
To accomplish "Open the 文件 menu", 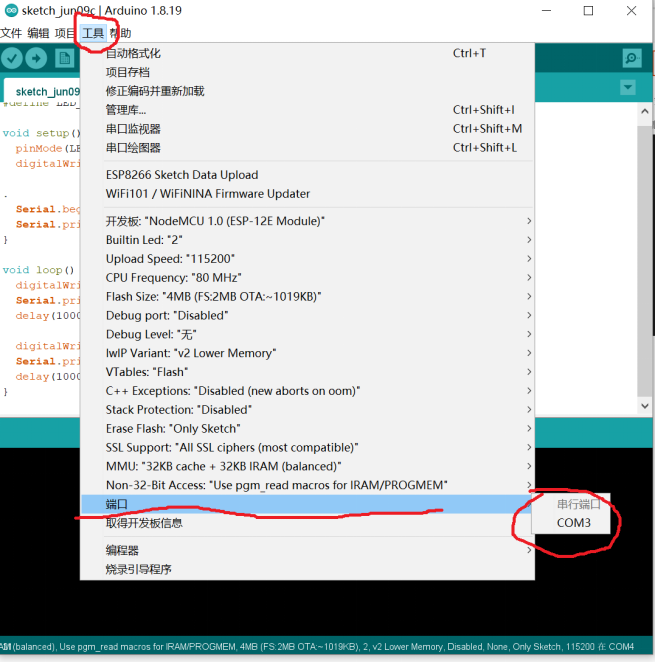I will pyautogui.click(x=11, y=33).
